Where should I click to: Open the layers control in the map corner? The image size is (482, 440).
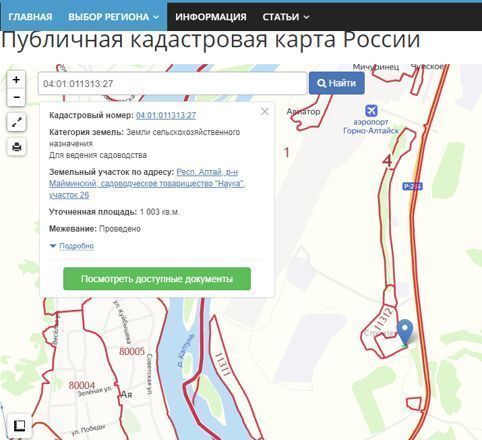tap(19, 426)
